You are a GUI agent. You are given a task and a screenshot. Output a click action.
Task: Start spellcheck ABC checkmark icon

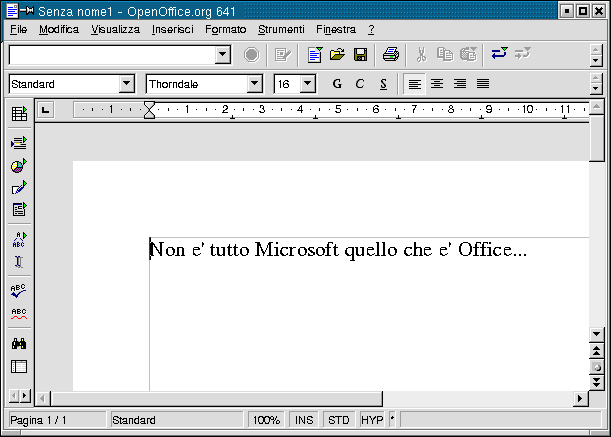click(18, 291)
